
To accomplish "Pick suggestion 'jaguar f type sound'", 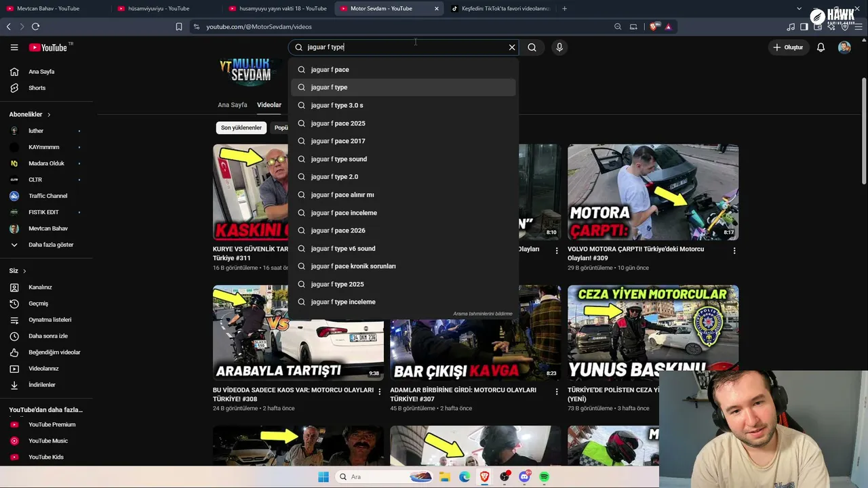I will point(403,159).
